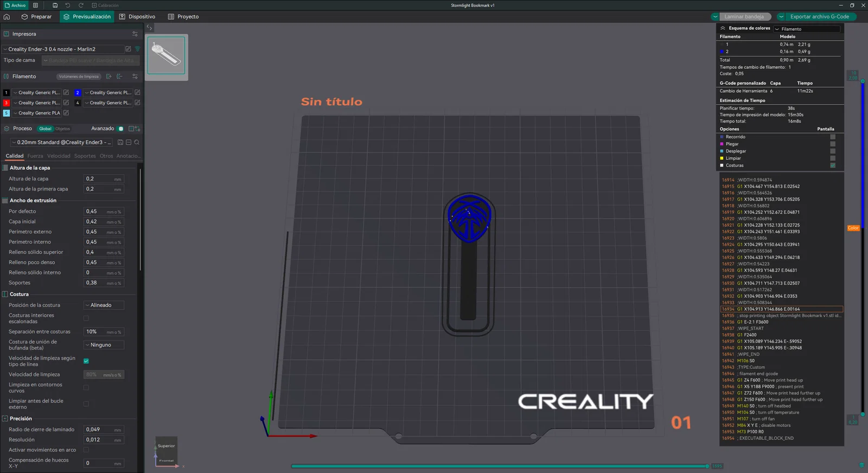This screenshot has width=868, height=473.
Task: Switch process scope to Objetos
Action: tap(62, 129)
